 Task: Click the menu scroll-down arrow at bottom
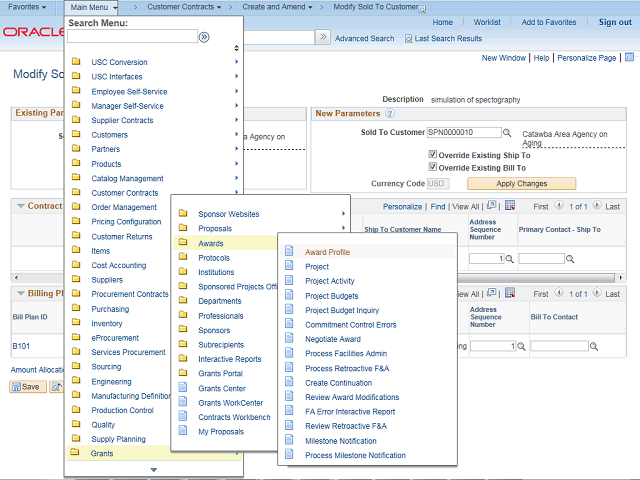click(x=153, y=470)
